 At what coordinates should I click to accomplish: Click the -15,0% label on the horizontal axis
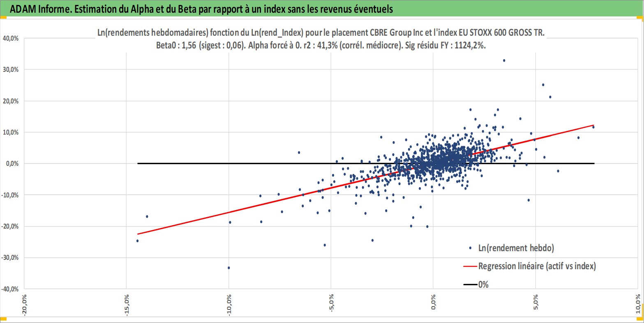tap(126, 303)
